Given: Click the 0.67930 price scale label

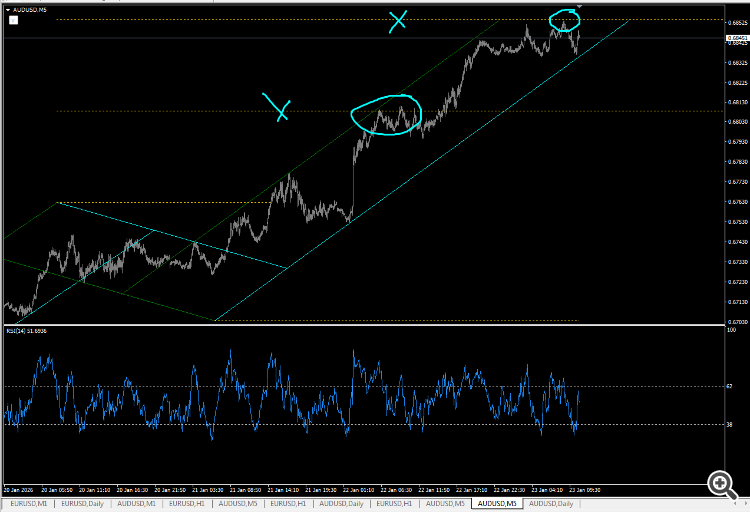Looking at the screenshot, I should click(738, 142).
